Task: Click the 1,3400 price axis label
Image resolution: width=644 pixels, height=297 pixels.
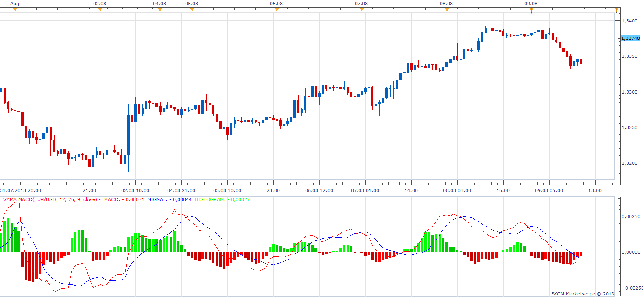Action: pos(629,21)
